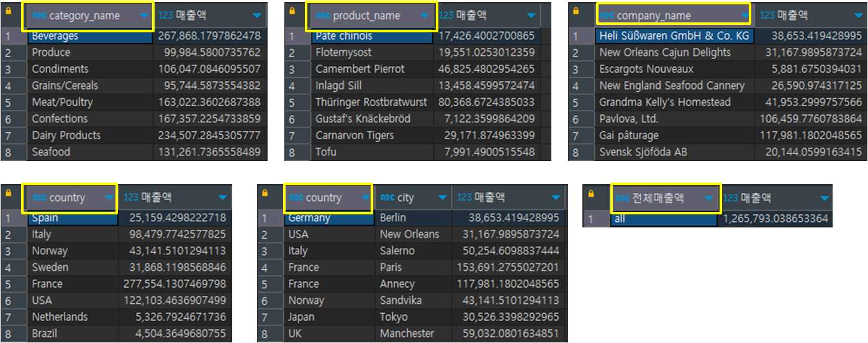Select the Manchester city cell

[x=413, y=334]
